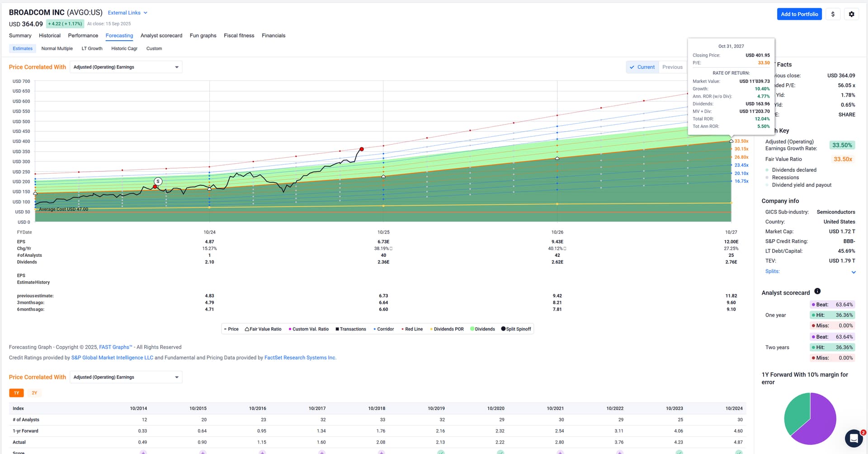Expand the Splits section chevron
Screen dimensions: 868x454
tap(854, 272)
